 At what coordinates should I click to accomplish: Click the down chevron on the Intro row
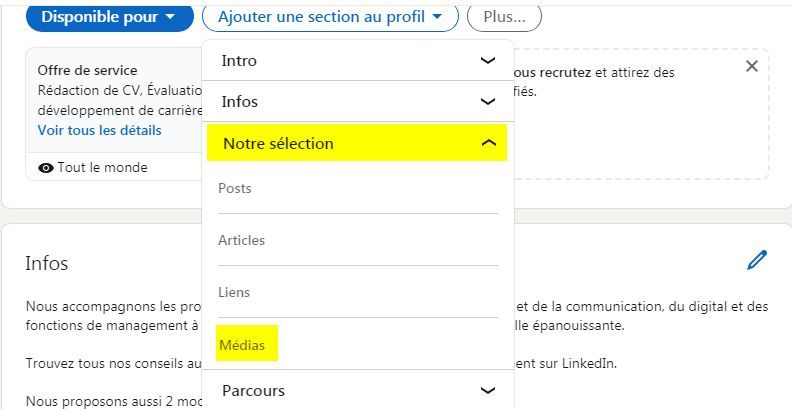tap(487, 61)
